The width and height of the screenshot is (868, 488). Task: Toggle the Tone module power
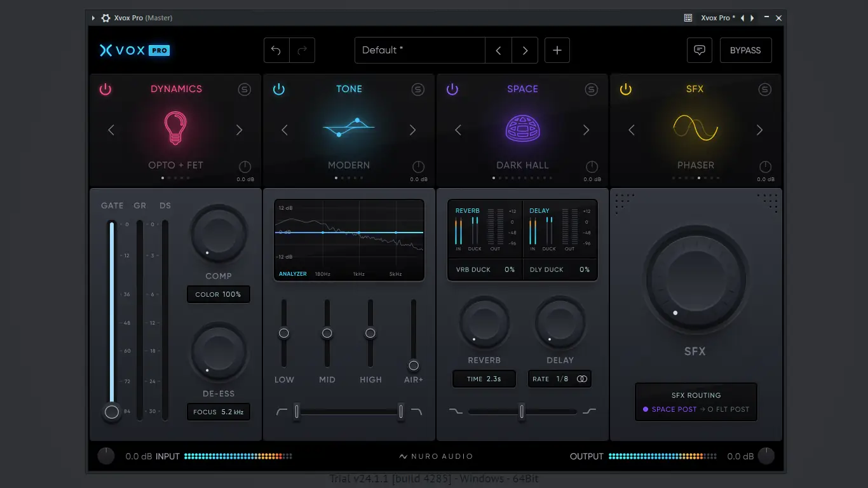click(279, 90)
